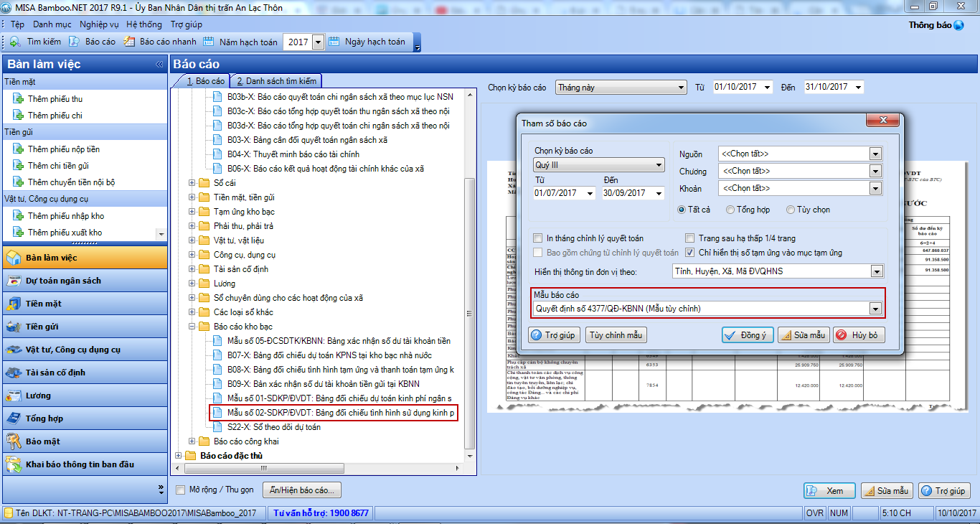Open Tiền mặt module in sidebar
This screenshot has height=524, width=980.
pos(43,304)
